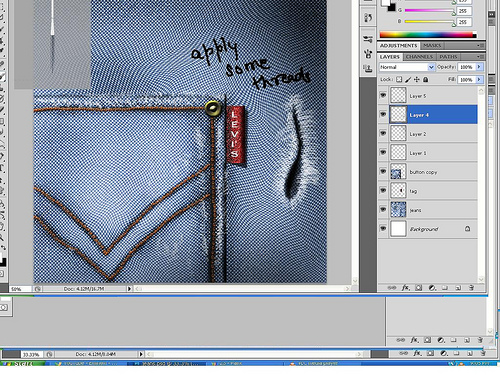
Task: Click the 33.33% zoom field in rear window
Action: (x=32, y=354)
